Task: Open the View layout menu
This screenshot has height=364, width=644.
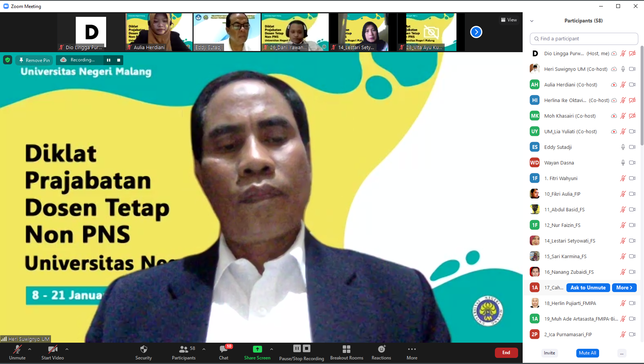Action: point(509,20)
